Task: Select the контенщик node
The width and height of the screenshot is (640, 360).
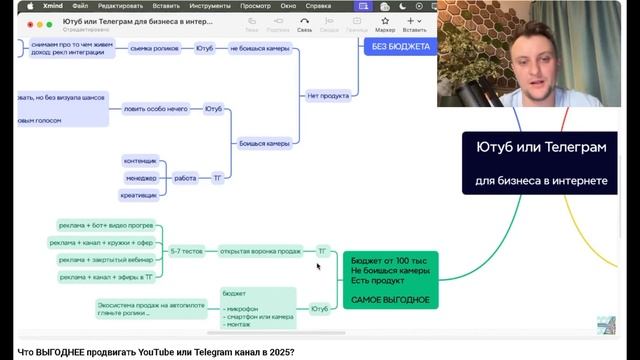Action: tap(140, 161)
